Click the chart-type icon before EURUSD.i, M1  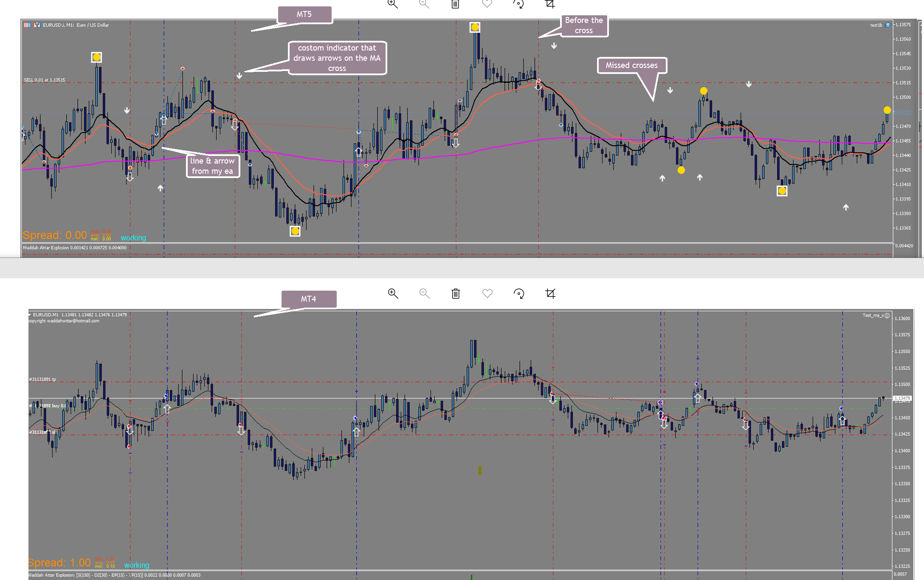[x=37, y=25]
